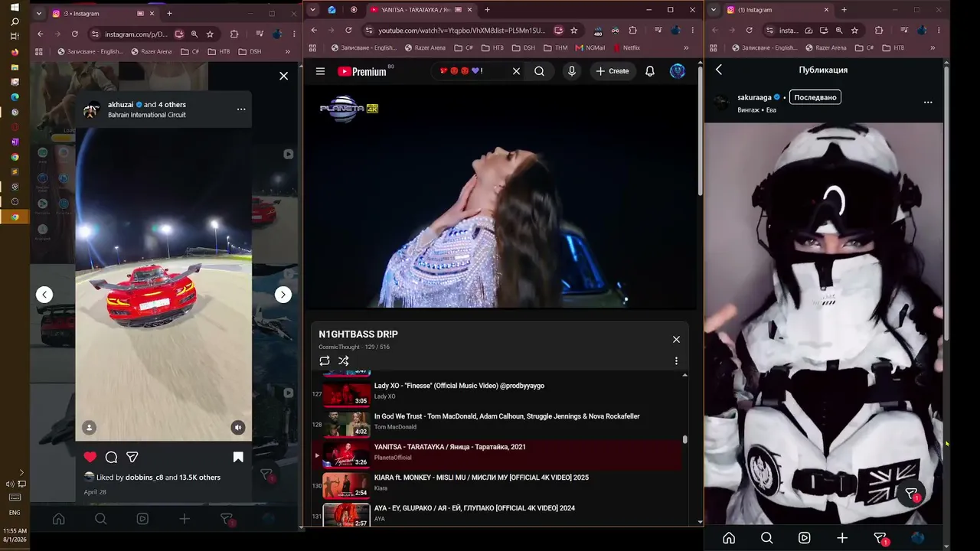Image resolution: width=980 pixels, height=551 pixels.
Task: Open the Винтаж • Ева audio link
Action: (756, 110)
